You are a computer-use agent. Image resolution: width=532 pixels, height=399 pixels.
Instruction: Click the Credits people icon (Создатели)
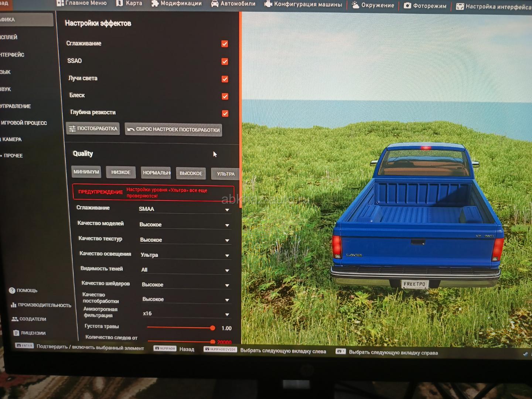[15, 319]
